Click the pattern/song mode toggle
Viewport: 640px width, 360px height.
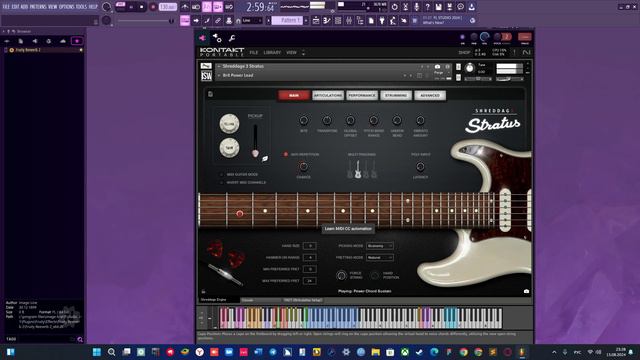point(120,6)
